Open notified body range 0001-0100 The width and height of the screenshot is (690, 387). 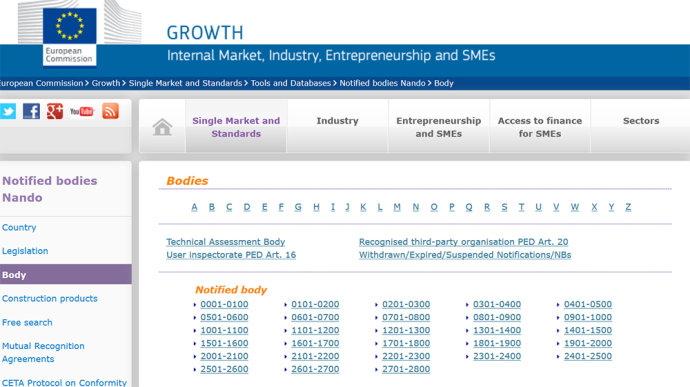[224, 304]
